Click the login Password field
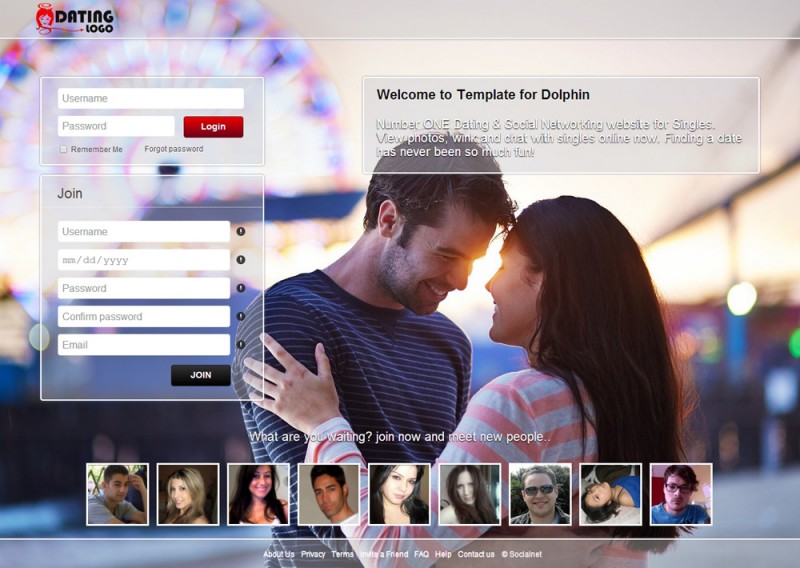This screenshot has height=568, width=800. click(x=116, y=126)
